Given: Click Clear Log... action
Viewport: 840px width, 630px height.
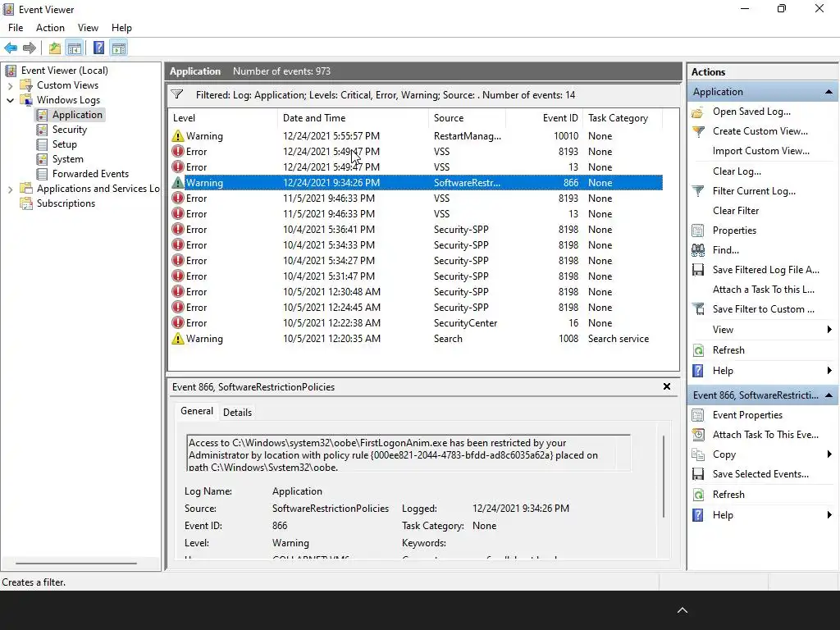Looking at the screenshot, I should click(737, 171).
